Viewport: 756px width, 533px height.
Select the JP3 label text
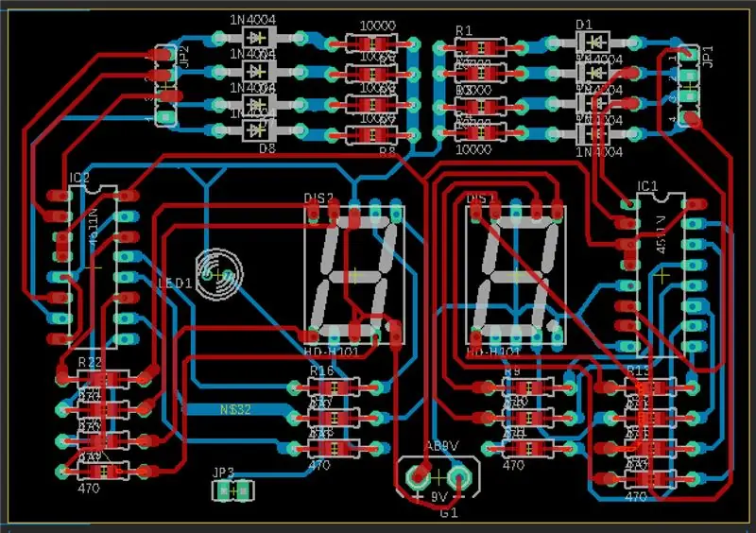point(223,473)
